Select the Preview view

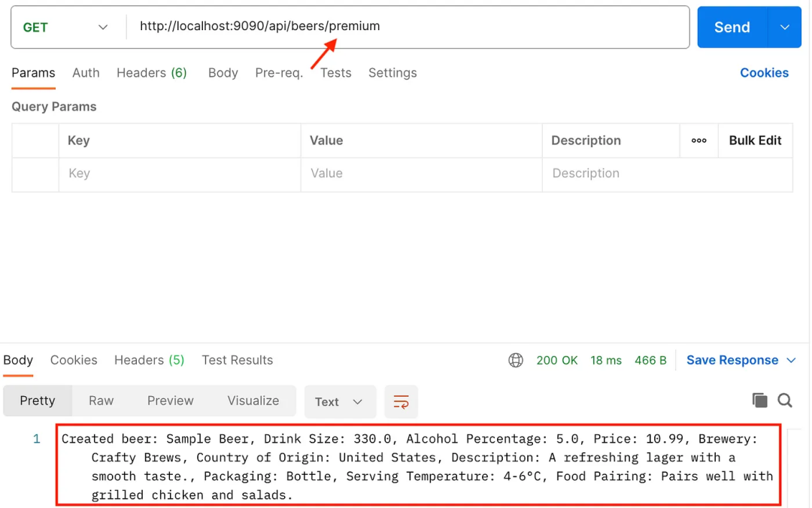pos(171,401)
